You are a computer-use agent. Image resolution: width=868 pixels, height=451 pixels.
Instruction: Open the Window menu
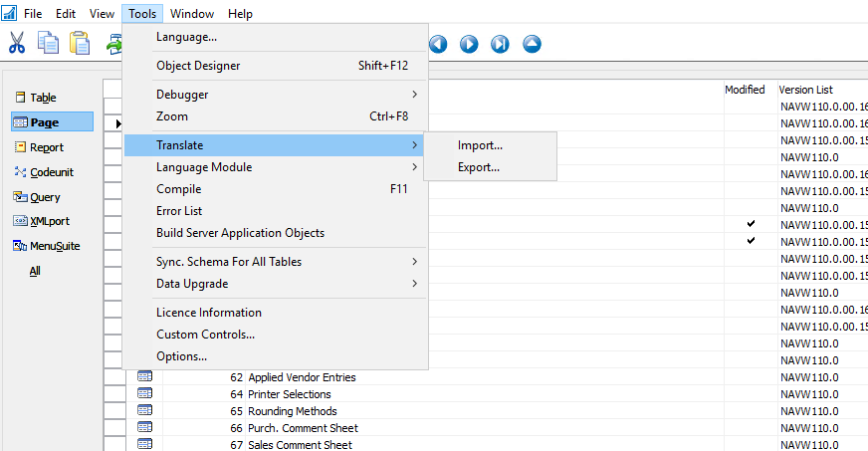pyautogui.click(x=191, y=14)
